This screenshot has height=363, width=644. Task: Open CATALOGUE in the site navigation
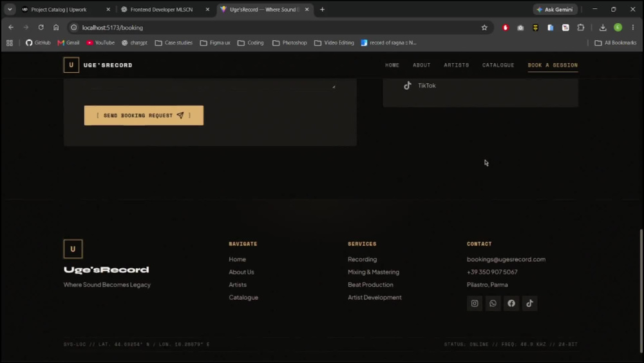tap(498, 65)
